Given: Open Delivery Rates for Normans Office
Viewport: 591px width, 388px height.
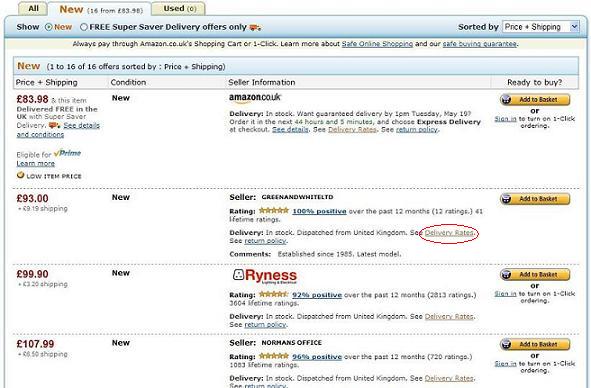Looking at the screenshot, I should point(449,378).
